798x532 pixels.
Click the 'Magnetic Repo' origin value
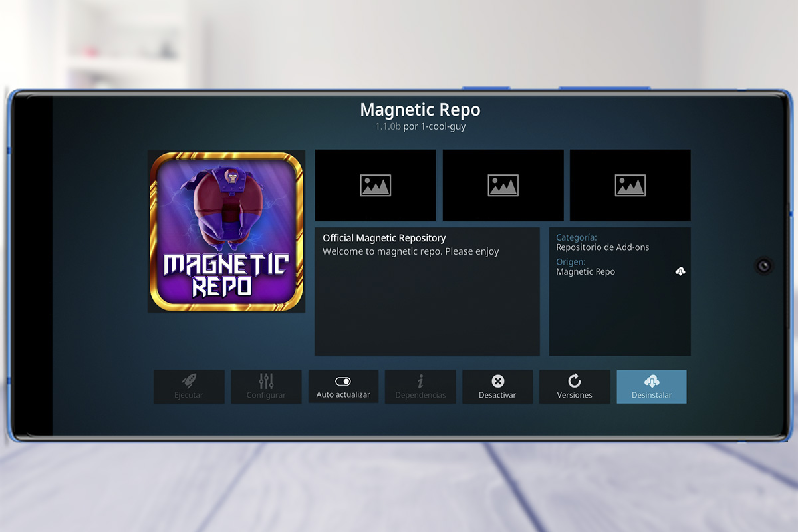click(585, 272)
